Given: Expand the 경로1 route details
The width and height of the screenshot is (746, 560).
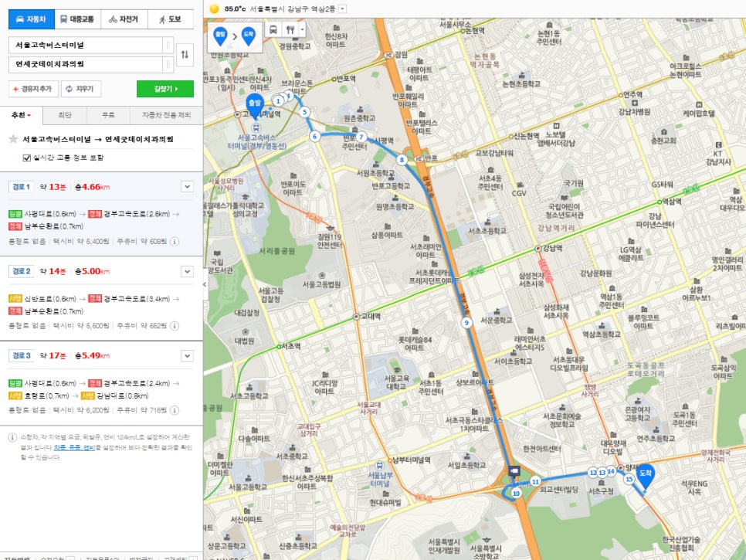Looking at the screenshot, I should point(187,186).
